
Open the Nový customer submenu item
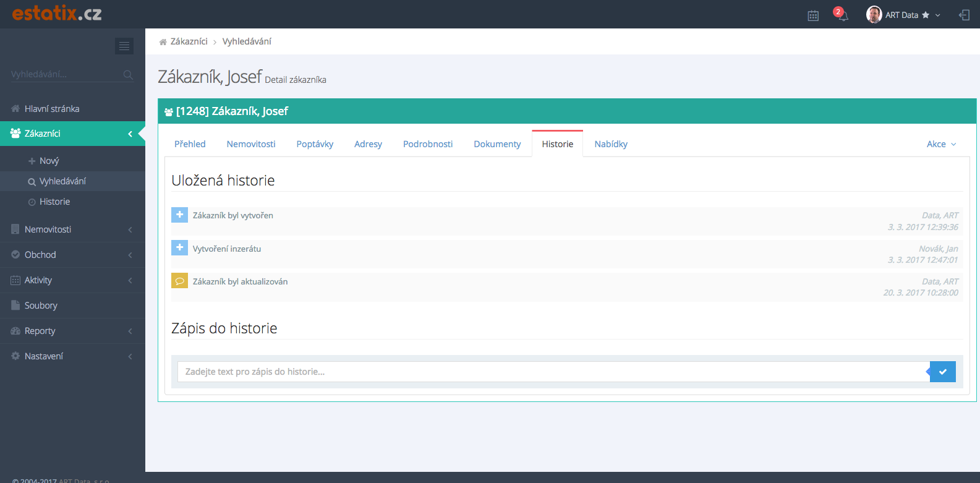[x=49, y=161]
